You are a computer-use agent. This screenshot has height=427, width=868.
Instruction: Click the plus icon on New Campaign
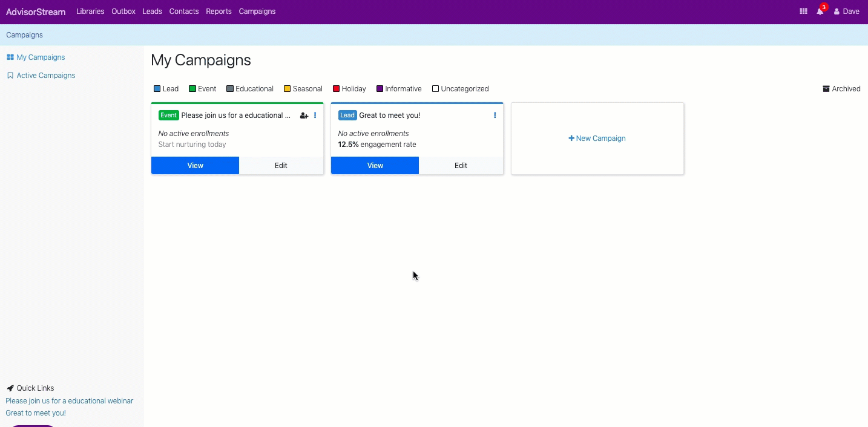pos(571,139)
